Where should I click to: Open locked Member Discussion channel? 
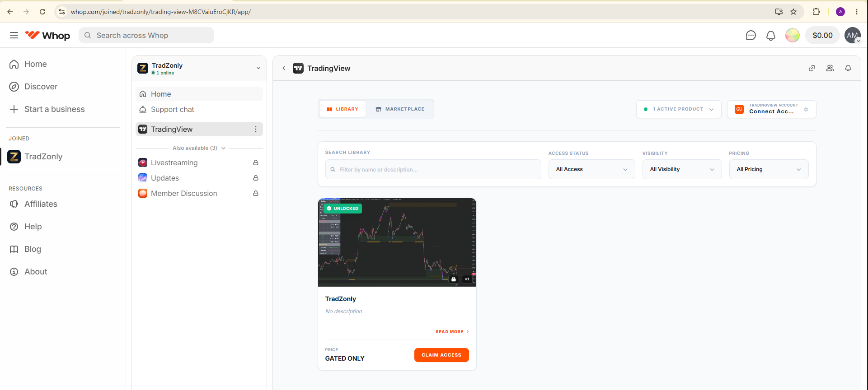(x=199, y=193)
